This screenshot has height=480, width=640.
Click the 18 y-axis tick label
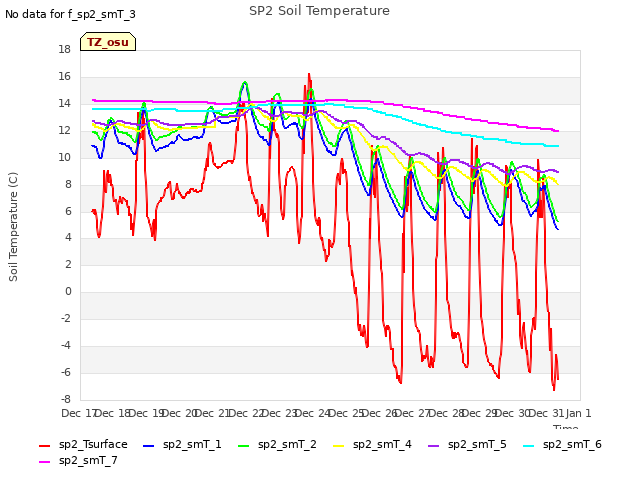click(x=64, y=49)
